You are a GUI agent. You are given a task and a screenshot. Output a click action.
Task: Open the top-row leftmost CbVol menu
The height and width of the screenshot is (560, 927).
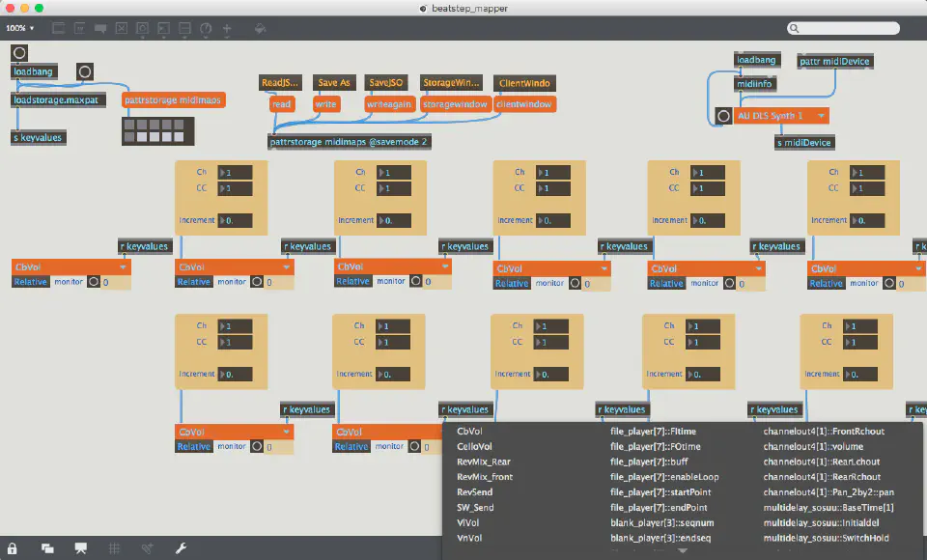coord(70,267)
